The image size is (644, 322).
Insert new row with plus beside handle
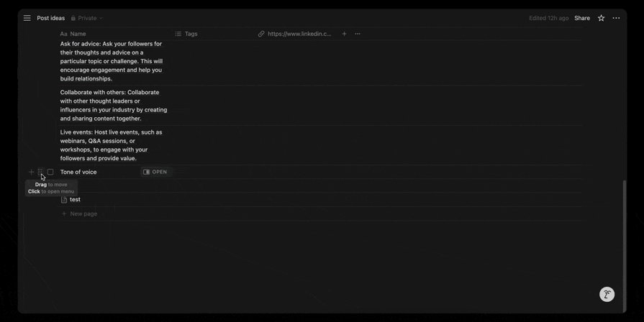[31, 172]
